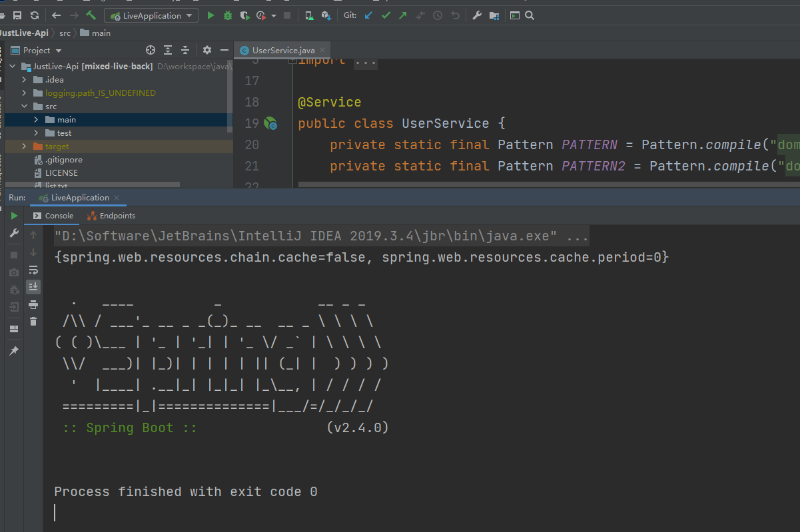Close the LiveApplication run tab
This screenshot has width=800, height=532.
point(117,198)
